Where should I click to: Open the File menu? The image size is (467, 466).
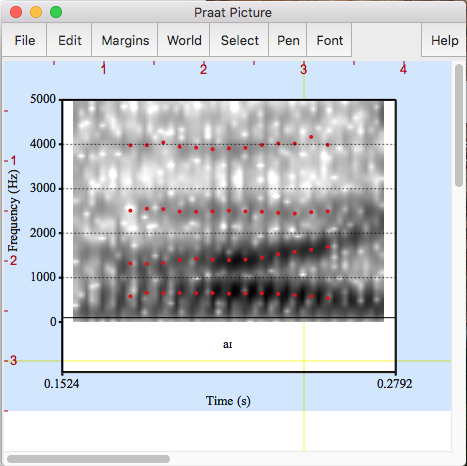pos(24,40)
